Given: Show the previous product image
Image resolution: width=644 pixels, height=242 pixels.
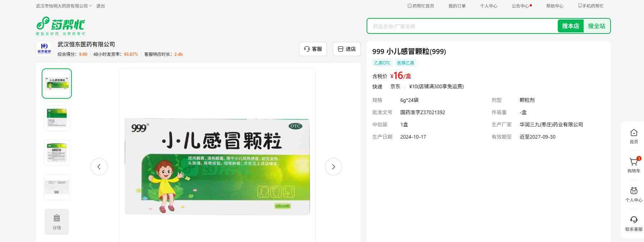Looking at the screenshot, I should click(x=99, y=167).
